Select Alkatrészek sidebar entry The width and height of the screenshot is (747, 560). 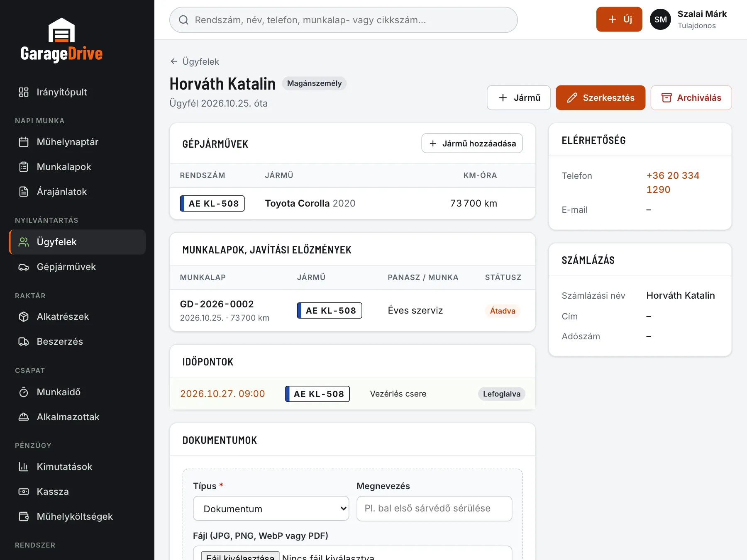[77, 317]
